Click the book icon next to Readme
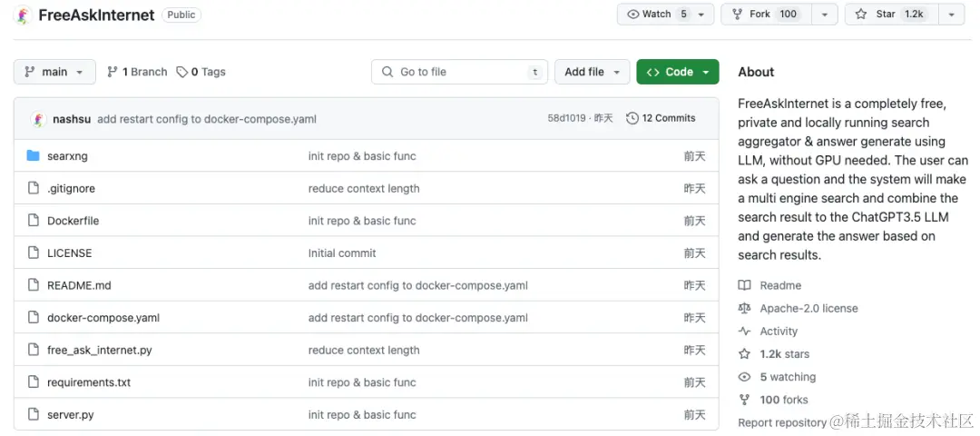The height and width of the screenshot is (436, 980). [x=744, y=285]
